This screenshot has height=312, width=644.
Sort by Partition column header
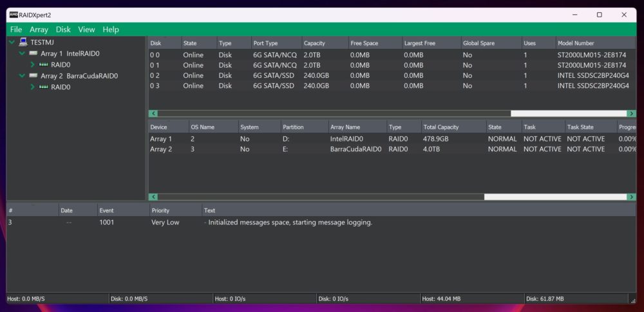point(305,127)
